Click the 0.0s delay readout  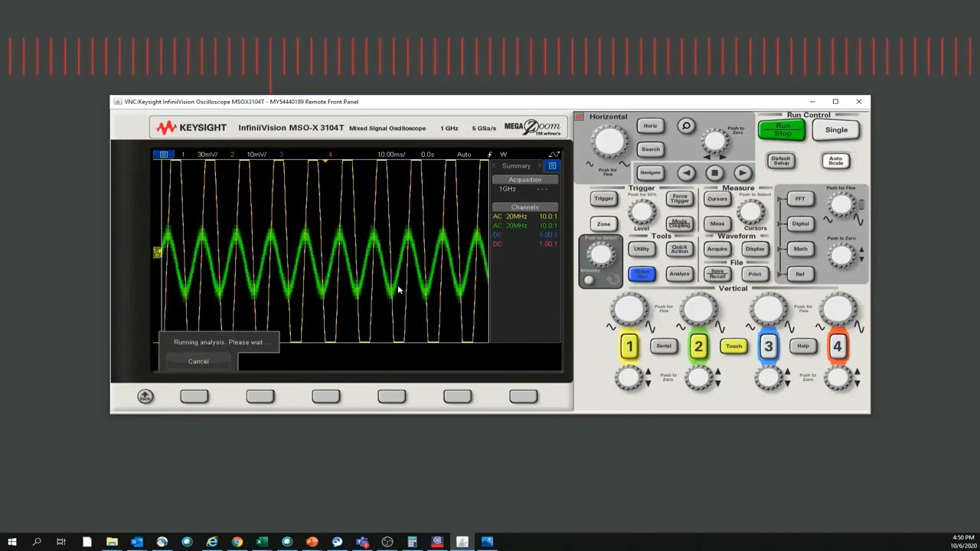coord(427,155)
